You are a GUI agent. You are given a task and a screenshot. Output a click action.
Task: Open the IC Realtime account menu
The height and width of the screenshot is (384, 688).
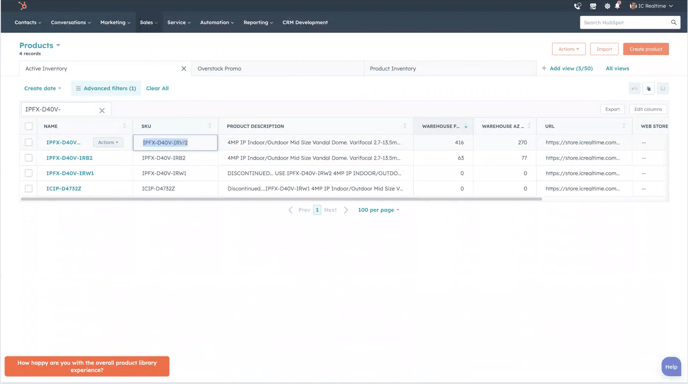(x=651, y=6)
